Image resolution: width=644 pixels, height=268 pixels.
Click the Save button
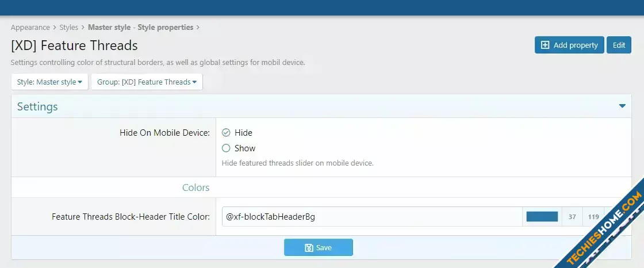click(x=319, y=247)
